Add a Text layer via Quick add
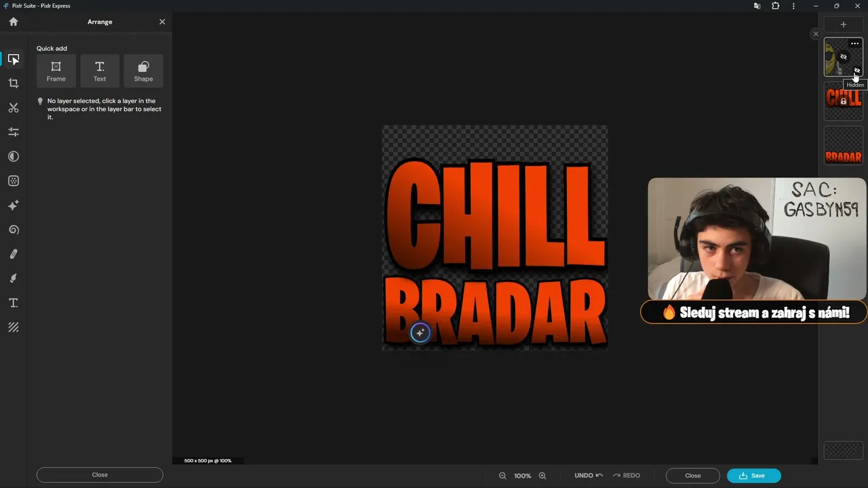The image size is (868, 488). click(100, 70)
